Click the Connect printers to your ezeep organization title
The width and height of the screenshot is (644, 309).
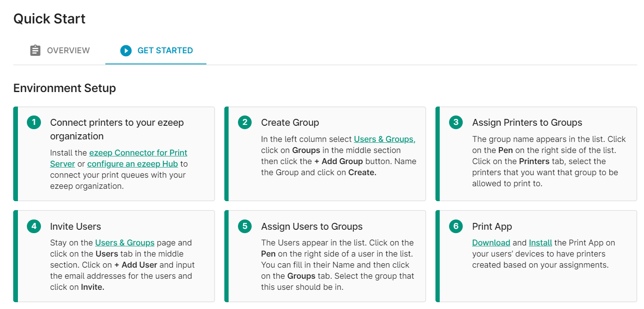[117, 129]
